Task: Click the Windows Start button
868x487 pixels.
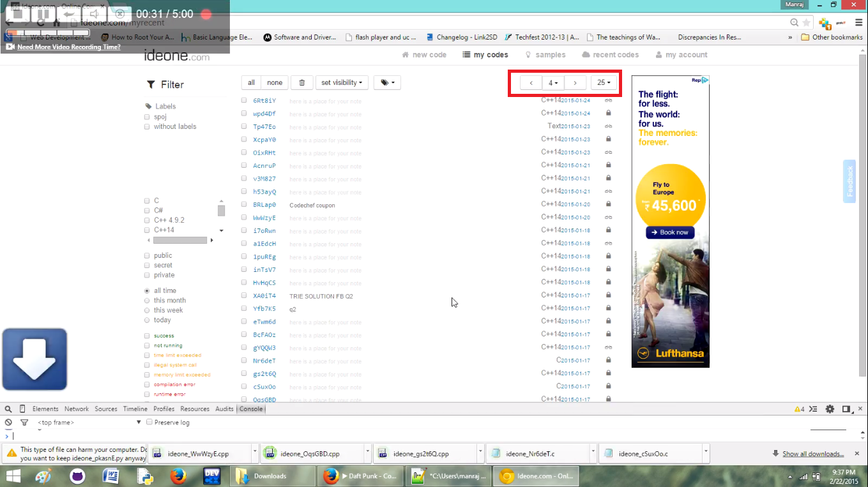Action: (13, 476)
